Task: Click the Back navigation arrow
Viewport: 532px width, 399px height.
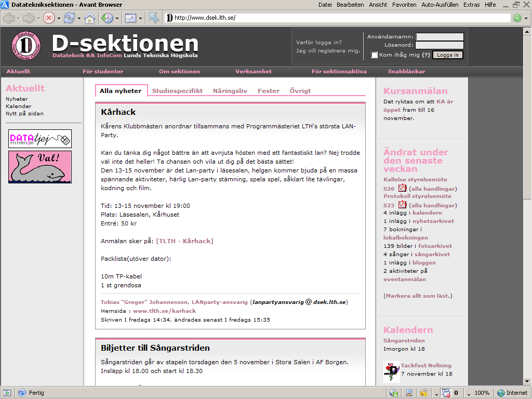Action: pyautogui.click(x=8, y=18)
